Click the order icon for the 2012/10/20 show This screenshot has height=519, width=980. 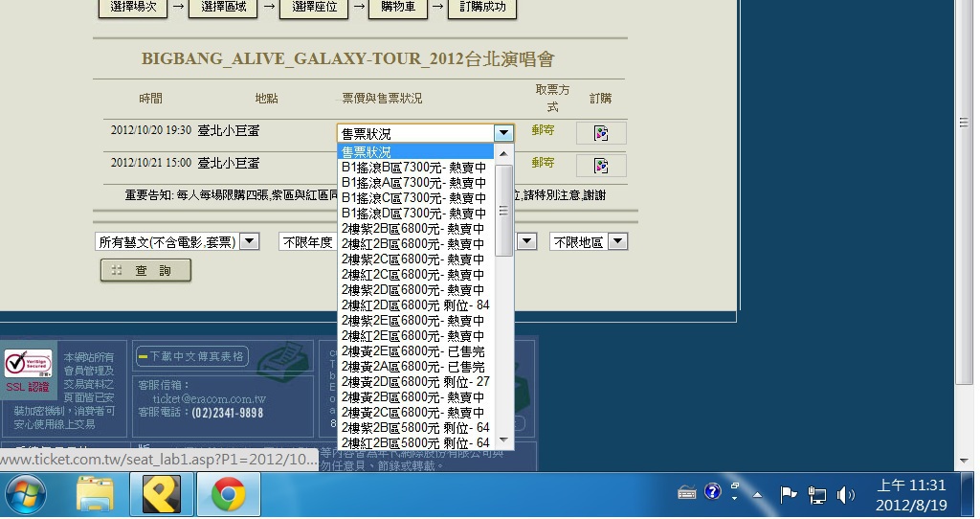coord(601,133)
